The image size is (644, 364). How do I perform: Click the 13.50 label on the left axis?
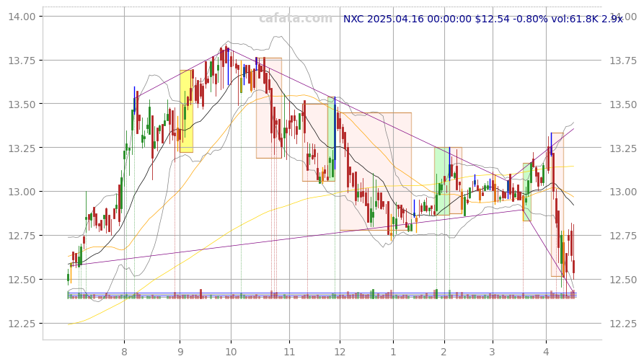[x=22, y=105]
